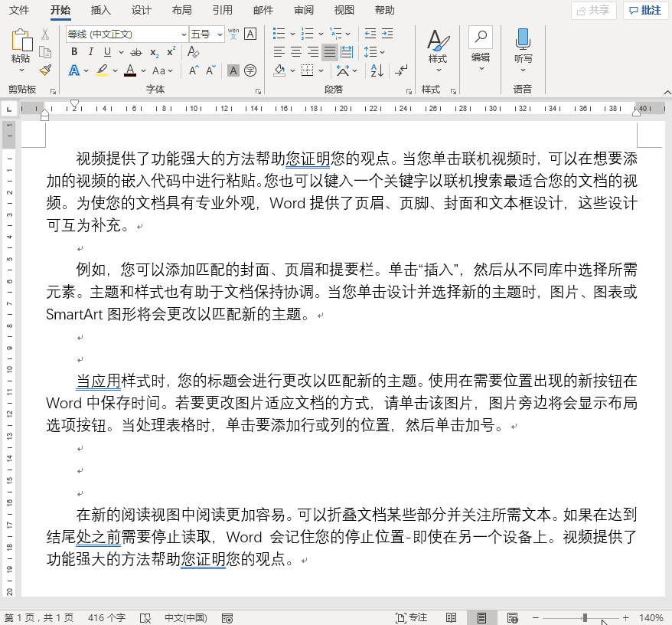Toggle superscript formatting
Screen dimensions: 672x625
click(171, 52)
